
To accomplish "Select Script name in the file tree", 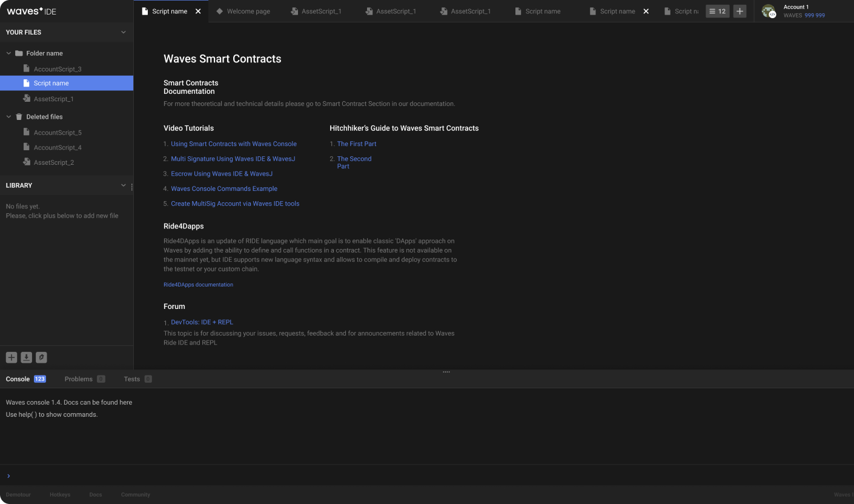I will 67,83.
